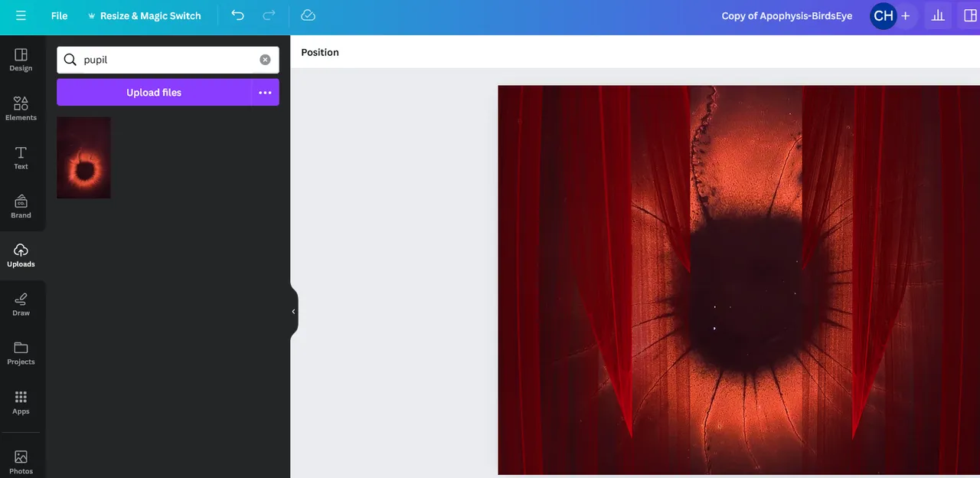Check cloud save status icon
This screenshot has width=980, height=478.
(308, 15)
